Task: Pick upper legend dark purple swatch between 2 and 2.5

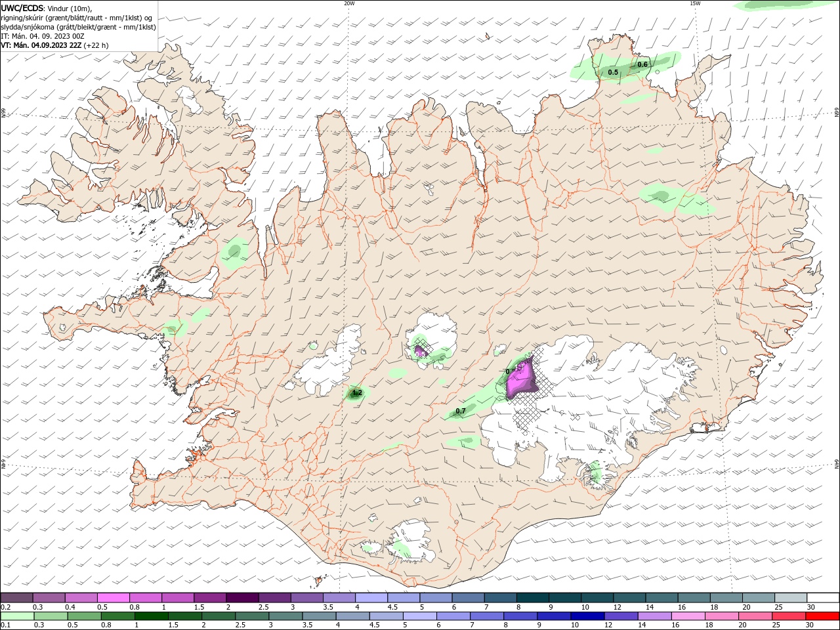Action: (x=242, y=598)
